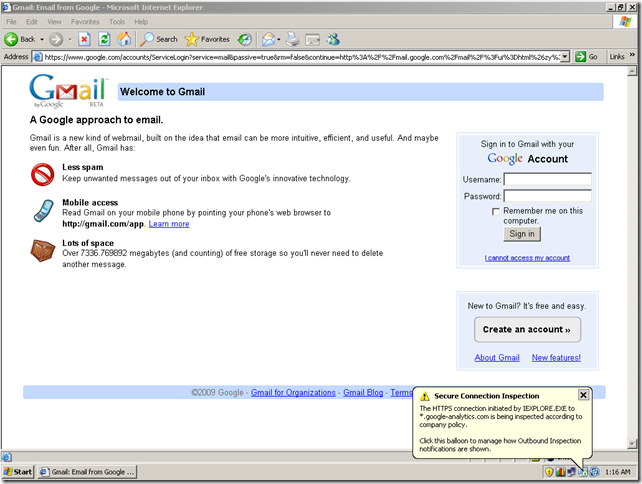Click the Gmail logo
This screenshot has width=642, height=484.
(69, 91)
